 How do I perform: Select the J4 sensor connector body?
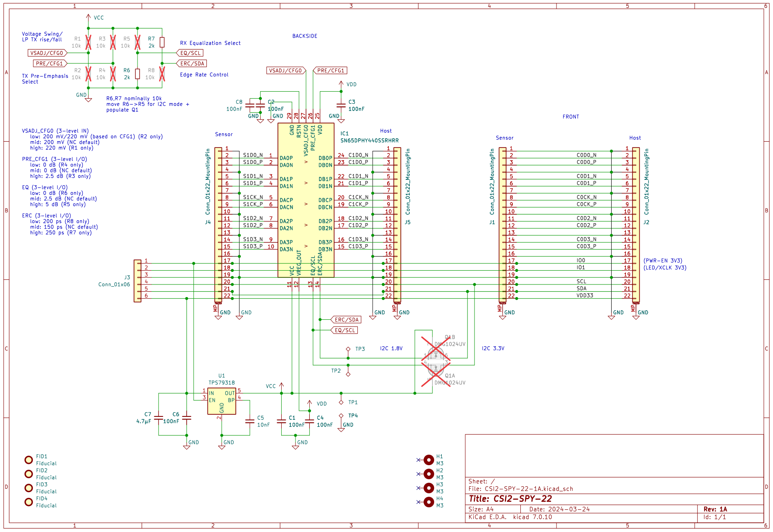coord(218,225)
